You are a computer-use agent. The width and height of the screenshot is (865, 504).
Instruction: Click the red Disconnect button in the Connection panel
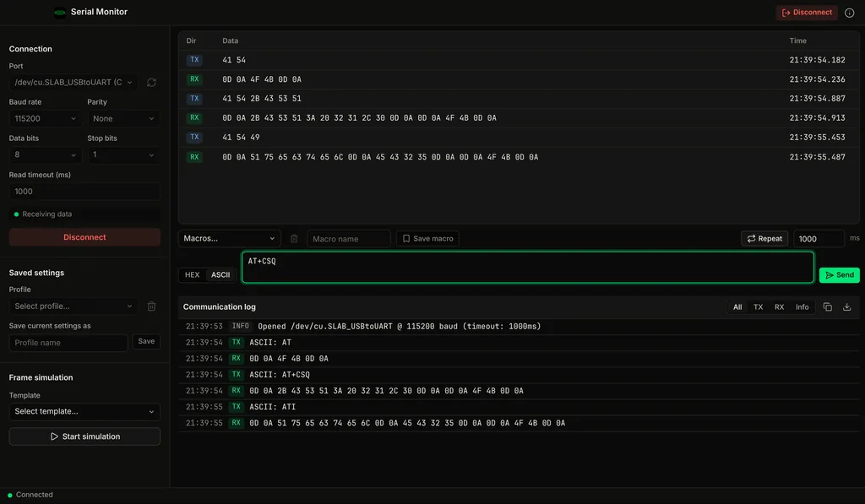pyautogui.click(x=84, y=238)
